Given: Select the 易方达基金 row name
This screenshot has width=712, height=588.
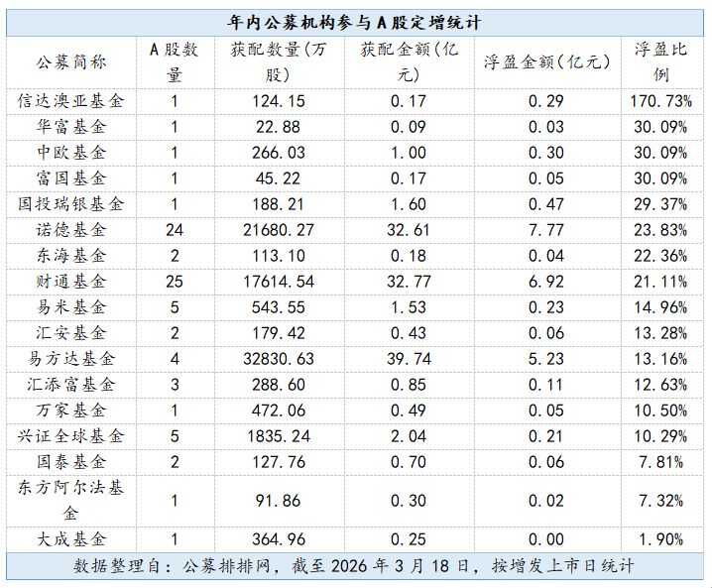Looking at the screenshot, I should tap(70, 360).
